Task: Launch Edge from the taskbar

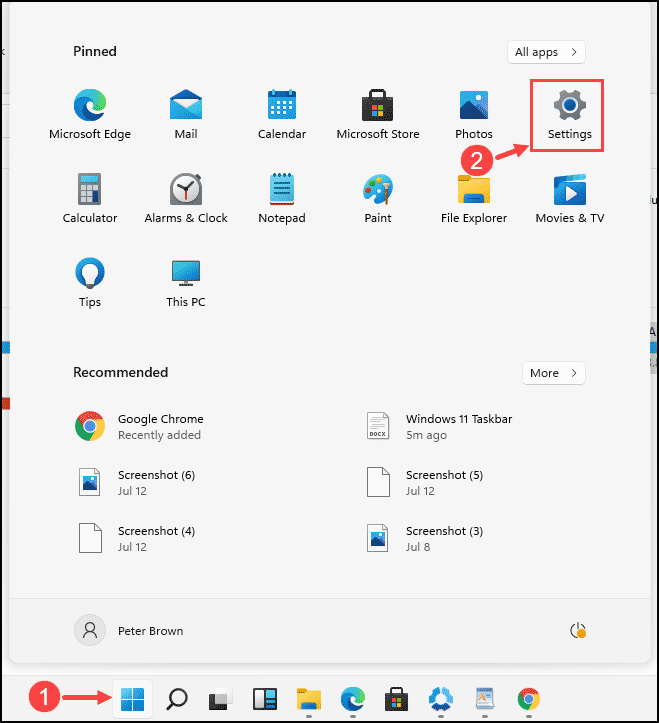Action: pyautogui.click(x=352, y=699)
